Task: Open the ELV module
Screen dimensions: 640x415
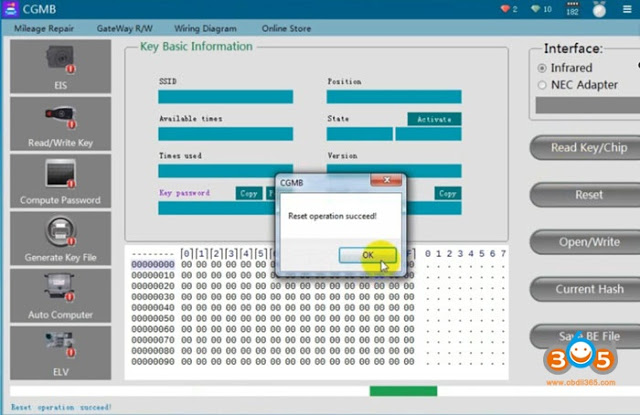Action: 60,353
